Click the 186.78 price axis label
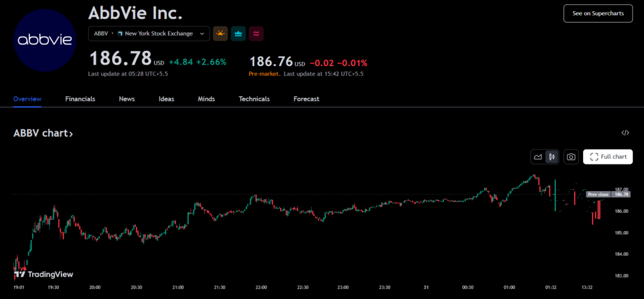This screenshot has height=299, width=644. [x=620, y=194]
